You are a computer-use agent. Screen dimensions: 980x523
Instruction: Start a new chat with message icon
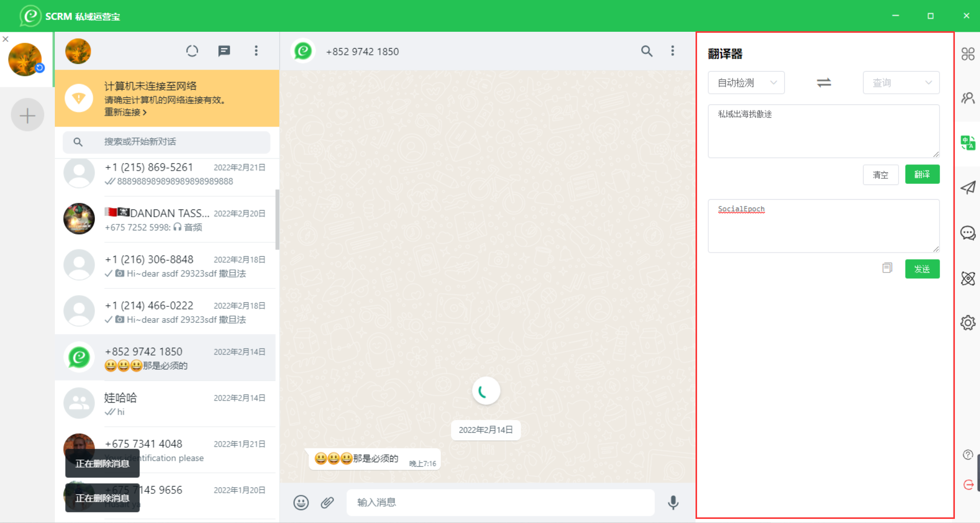tap(224, 51)
